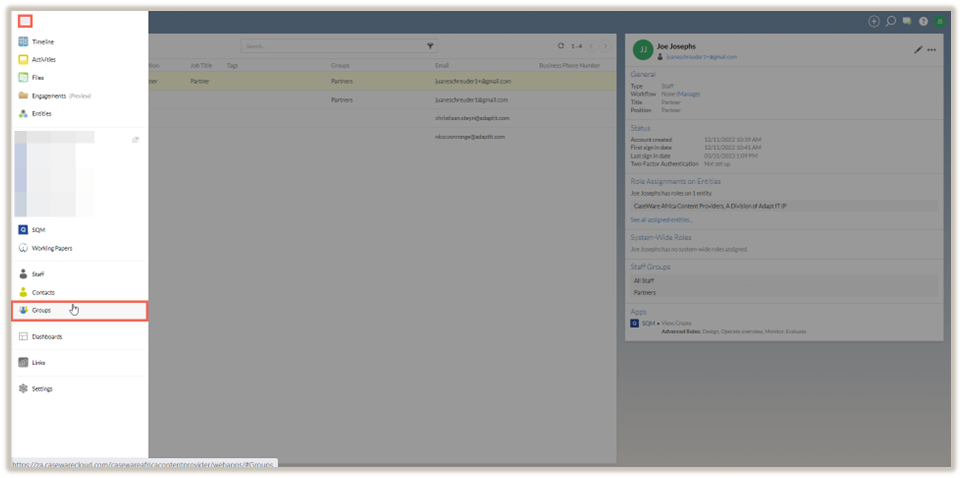This screenshot has height=478, width=962.
Task: Refresh the staff list
Action: (x=560, y=46)
